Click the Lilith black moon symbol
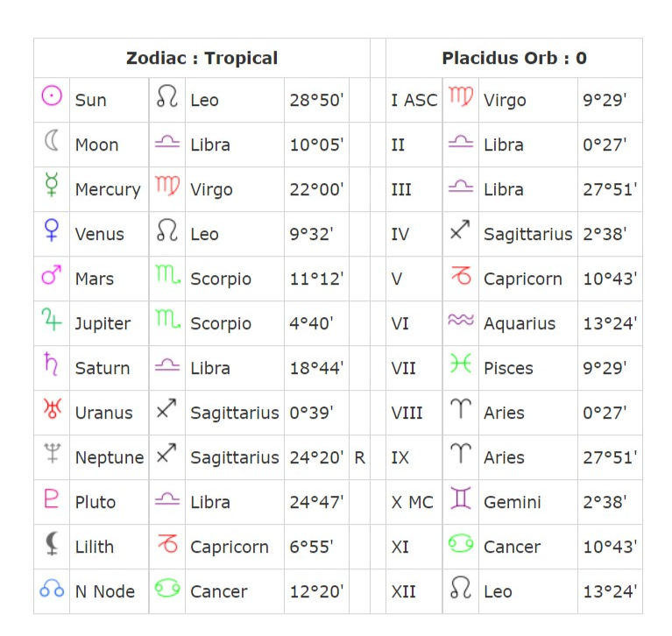 [52, 543]
